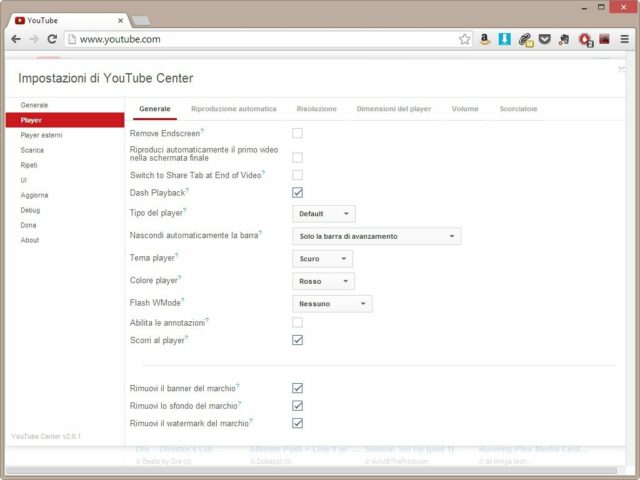Expand the Tema player dropdown
Image resolution: width=640 pixels, height=480 pixels.
pos(322,259)
